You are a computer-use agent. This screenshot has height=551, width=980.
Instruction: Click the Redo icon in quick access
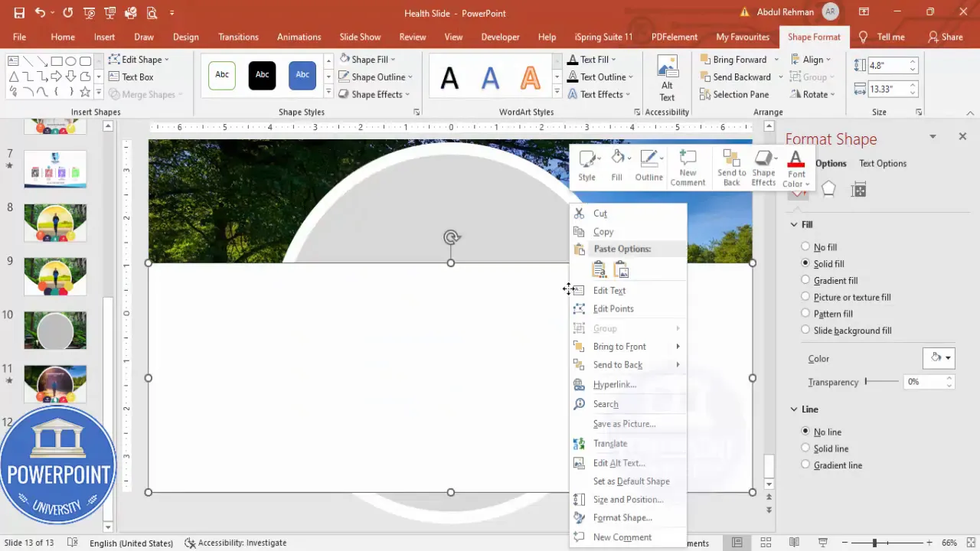[x=68, y=13]
